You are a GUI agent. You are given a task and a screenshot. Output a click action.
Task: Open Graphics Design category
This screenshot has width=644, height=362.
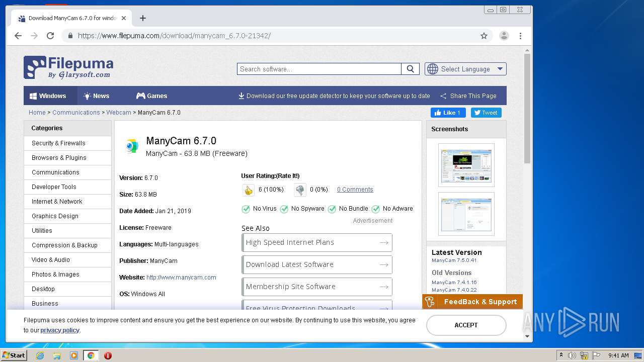[67, 216]
